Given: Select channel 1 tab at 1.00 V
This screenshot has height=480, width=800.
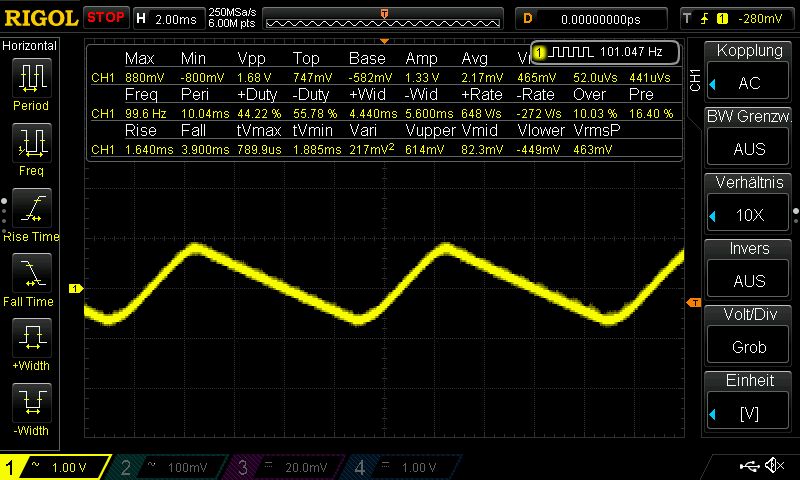Looking at the screenshot, I should click(x=54, y=467).
